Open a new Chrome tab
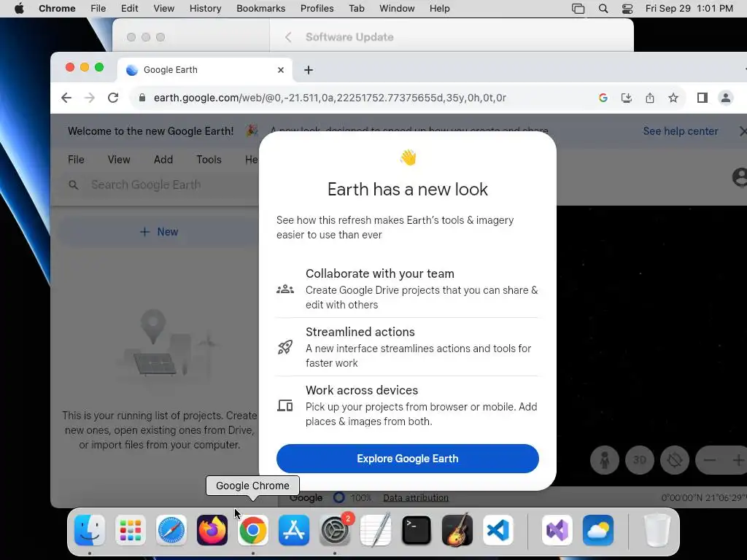747x560 pixels. click(309, 70)
